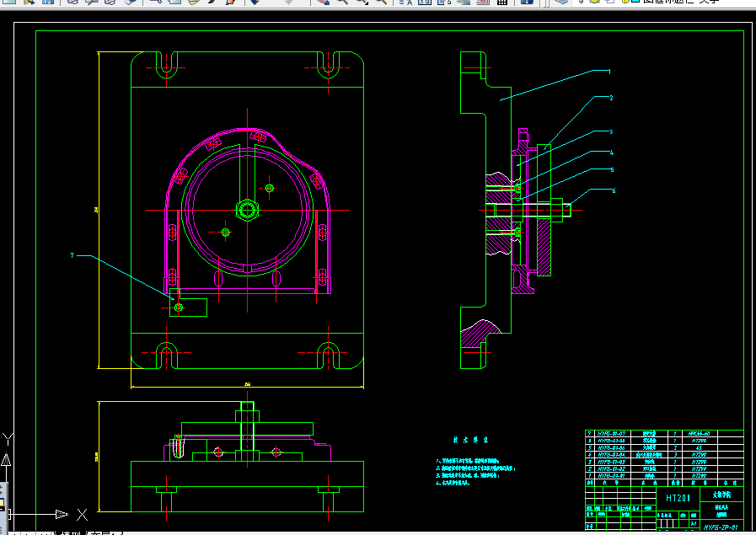The image size is (756, 535).
Task: Toggle the layer freeze sun icon
Action: [596, 2]
